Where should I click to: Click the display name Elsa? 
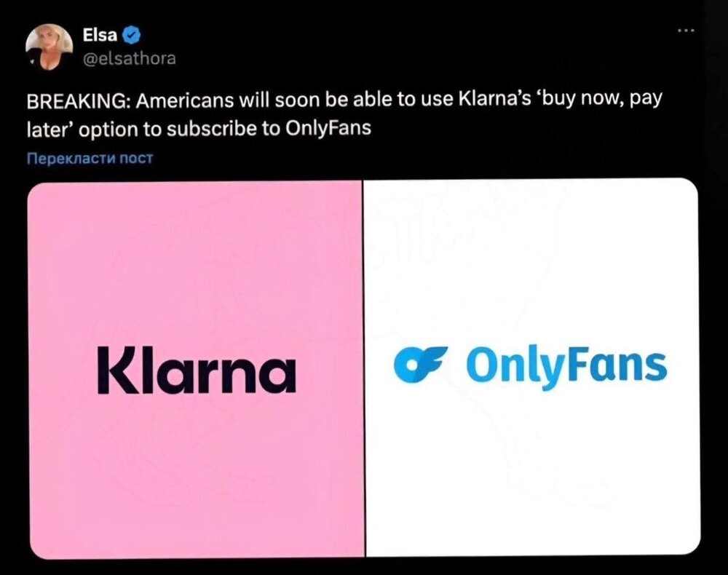click(x=100, y=35)
